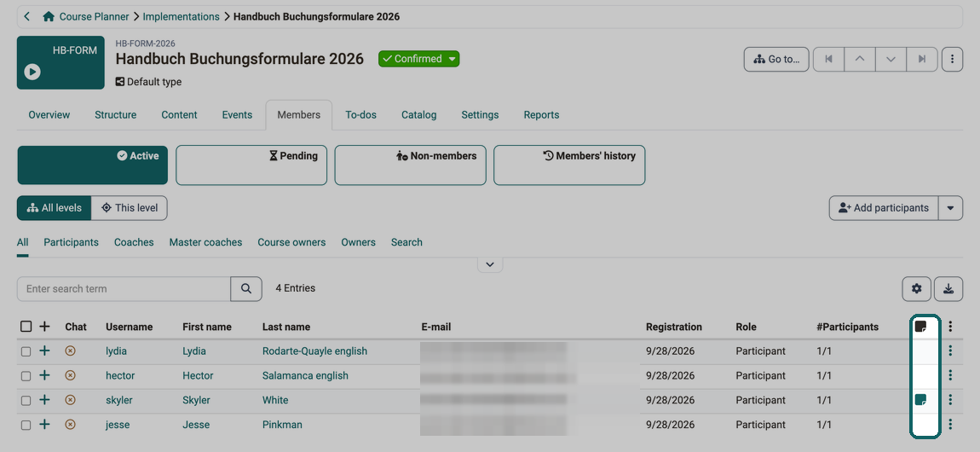Switch scope to All levels
The height and width of the screenshot is (452, 980).
pyautogui.click(x=55, y=208)
